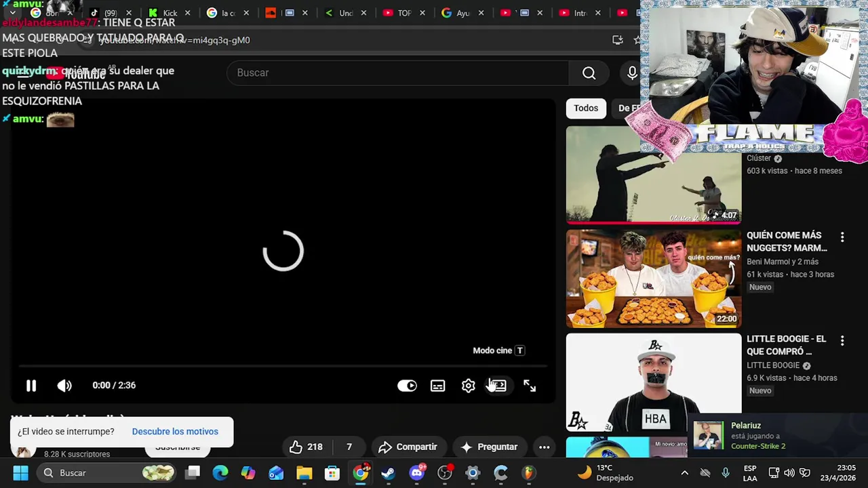Open more actions three-dot menu below video
Viewport: 868px width, 488px height.
(544, 447)
